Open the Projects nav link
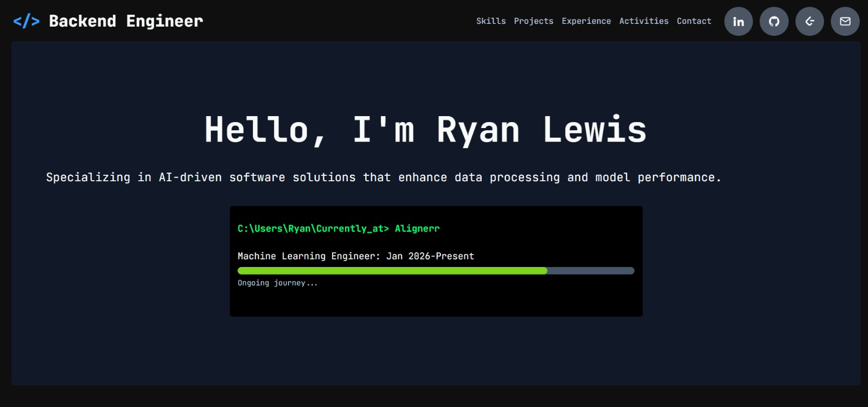This screenshot has width=868, height=407. point(534,21)
